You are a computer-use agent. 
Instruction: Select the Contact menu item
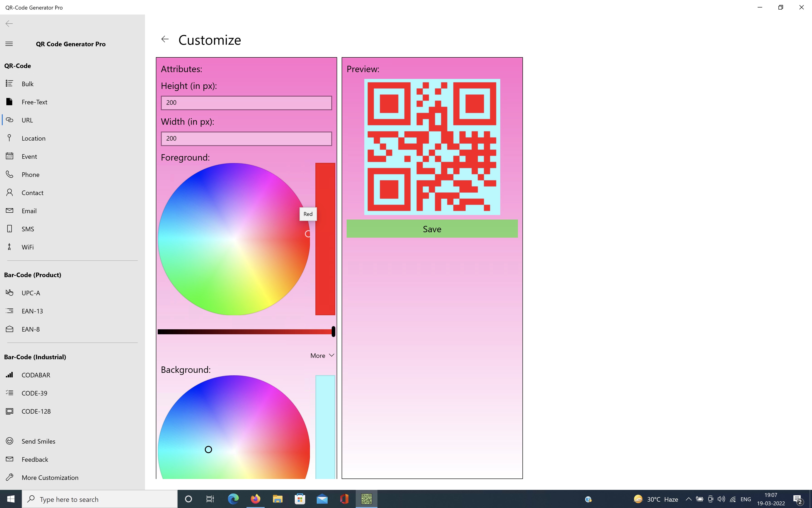(x=72, y=193)
